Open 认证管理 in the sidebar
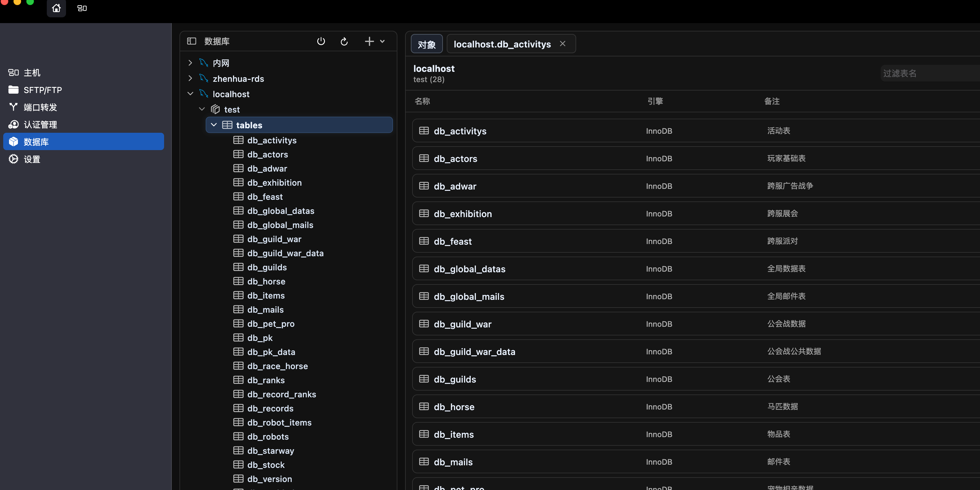 tap(40, 124)
